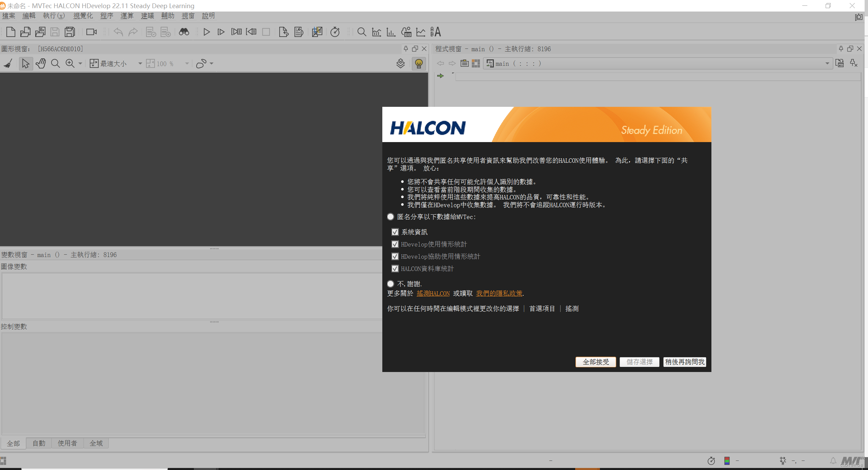The image size is (868, 470).
Task: Click the zoom-in plus magnifier tool
Action: [x=70, y=63]
